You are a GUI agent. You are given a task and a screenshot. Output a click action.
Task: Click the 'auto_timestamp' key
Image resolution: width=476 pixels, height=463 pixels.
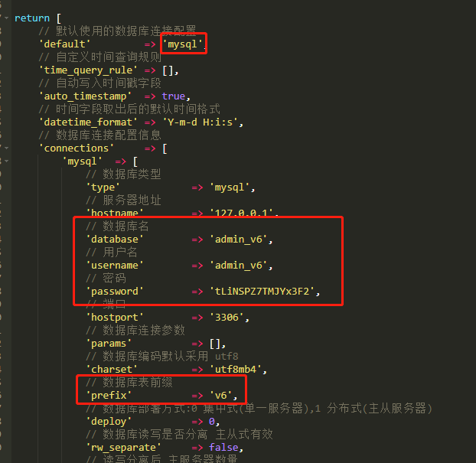85,96
